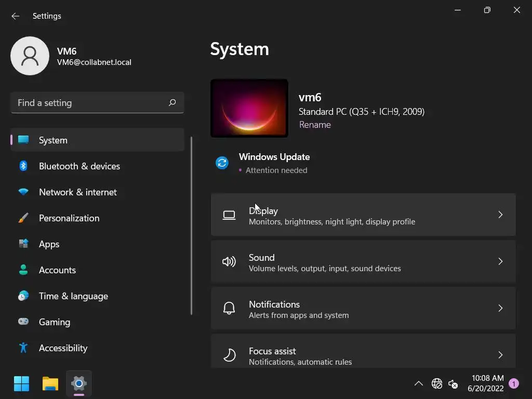Viewport: 532px width, 399px height.
Task: Open Time & language settings
Action: (97, 296)
